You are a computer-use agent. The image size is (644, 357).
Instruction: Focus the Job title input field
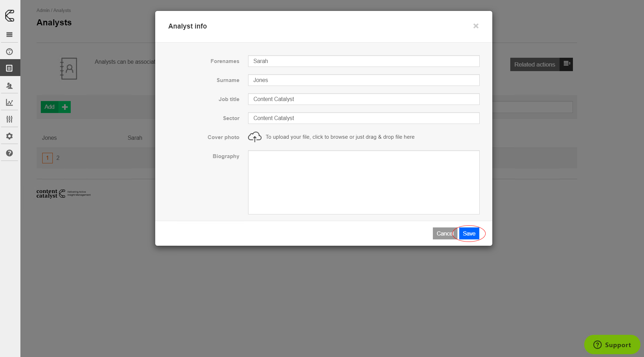[364, 99]
